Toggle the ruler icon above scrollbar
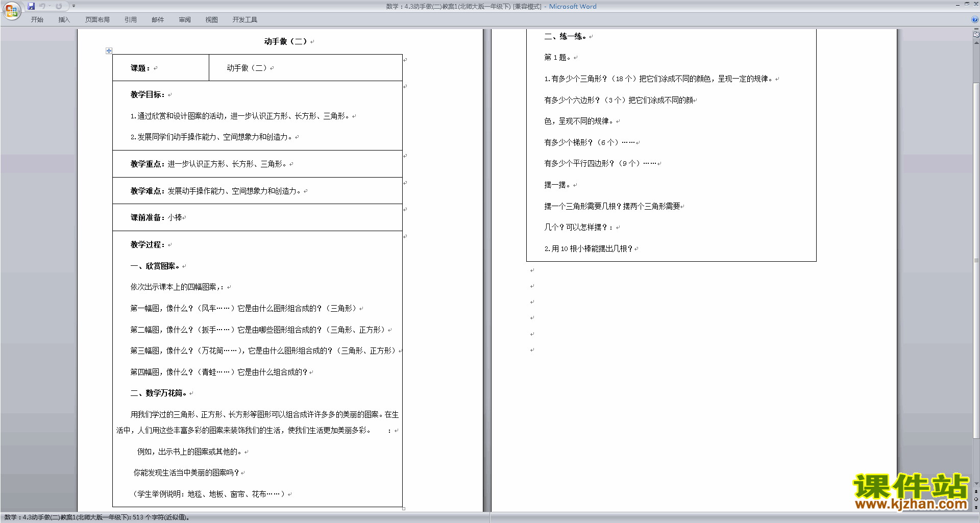980x523 pixels. [x=976, y=35]
